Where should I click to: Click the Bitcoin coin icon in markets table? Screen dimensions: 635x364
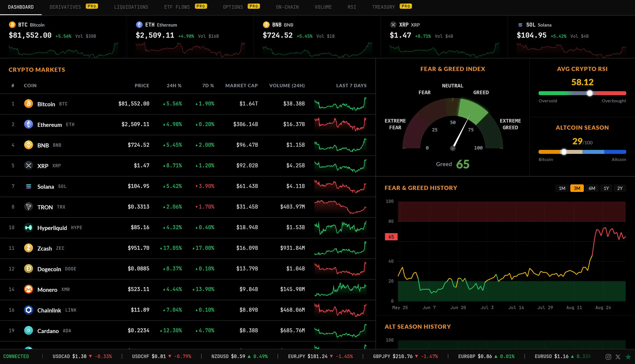click(x=29, y=104)
